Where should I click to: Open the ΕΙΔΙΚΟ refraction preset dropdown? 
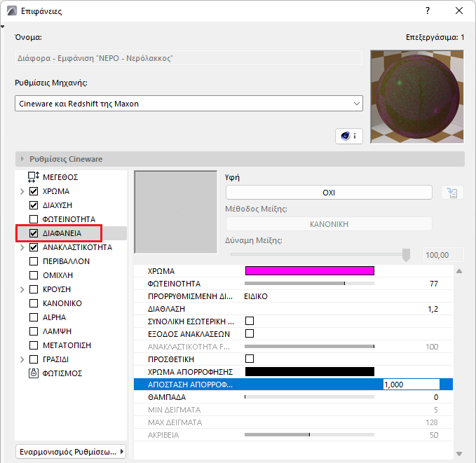pyautogui.click(x=256, y=296)
